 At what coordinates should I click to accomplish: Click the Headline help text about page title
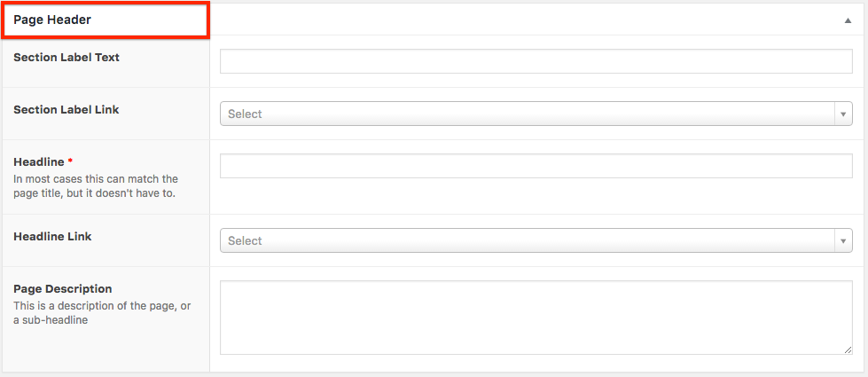tap(96, 186)
